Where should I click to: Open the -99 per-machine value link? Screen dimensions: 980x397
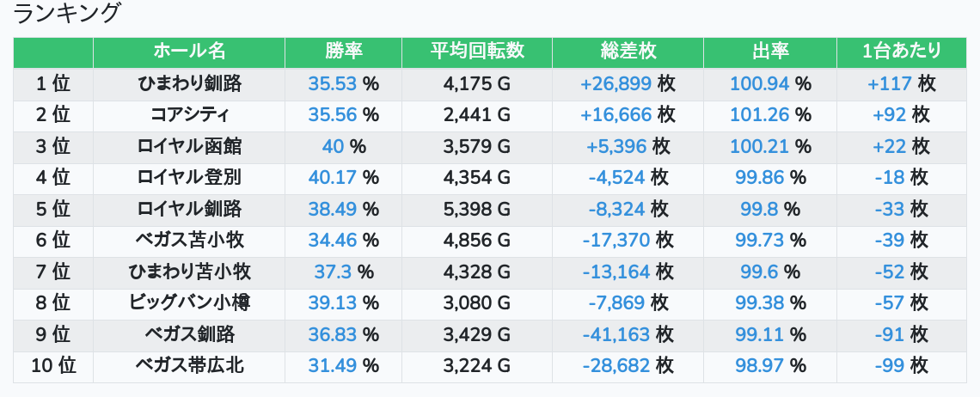890,366
